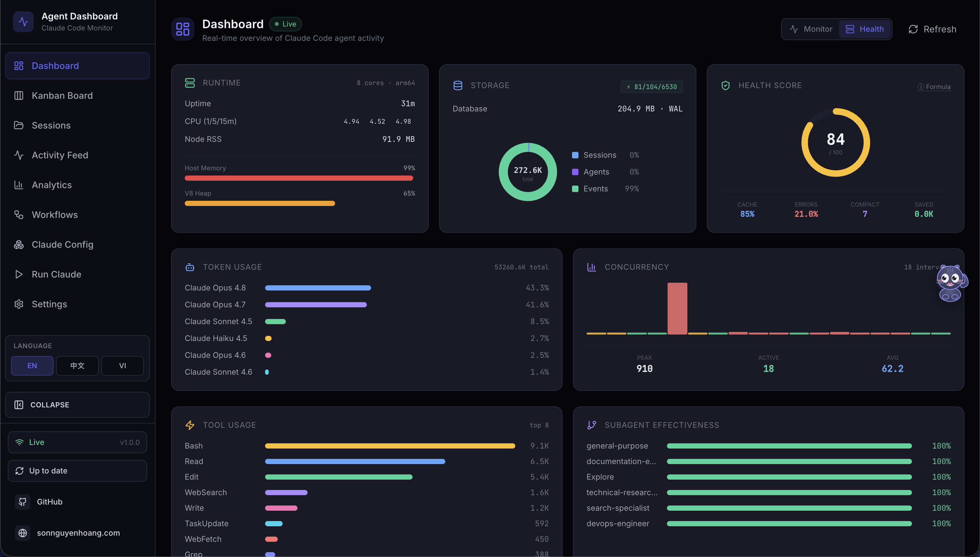The width and height of the screenshot is (980, 557).
Task: Click the globe icon beside sonnguyenhoang.com
Action: tap(23, 533)
